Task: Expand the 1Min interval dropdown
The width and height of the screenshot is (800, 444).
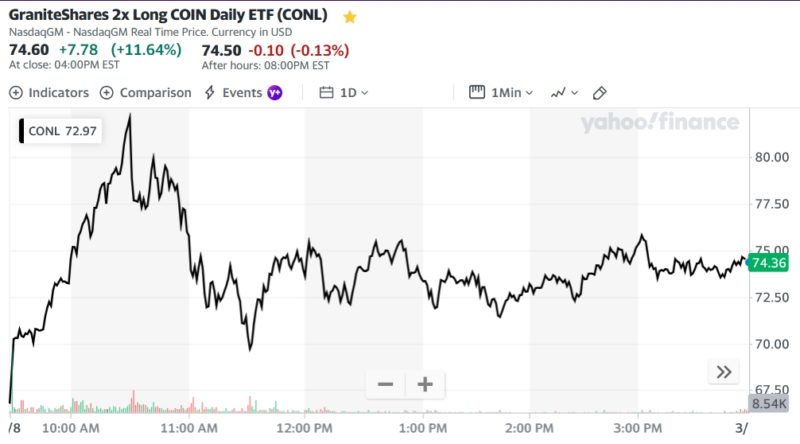Action: pyautogui.click(x=511, y=93)
